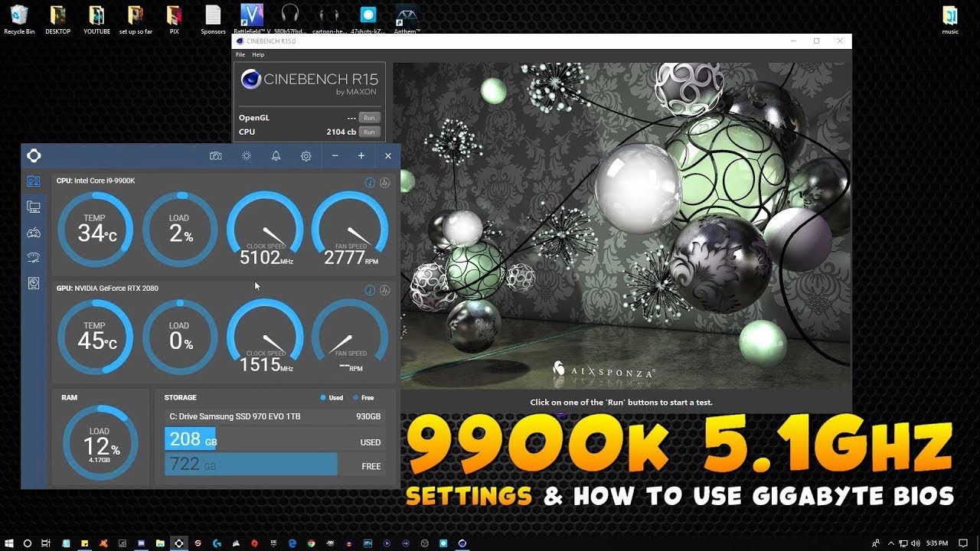Open the Windows Start menu

pos(10,543)
